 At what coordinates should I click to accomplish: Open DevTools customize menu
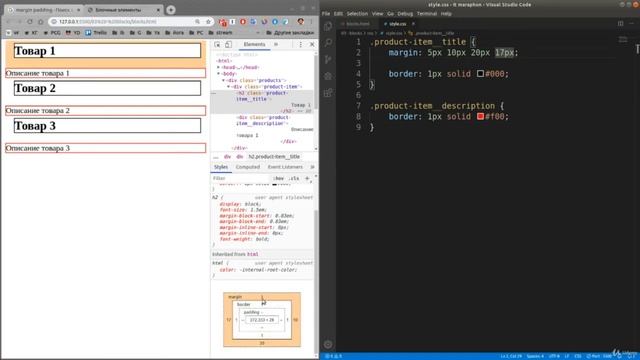click(301, 44)
